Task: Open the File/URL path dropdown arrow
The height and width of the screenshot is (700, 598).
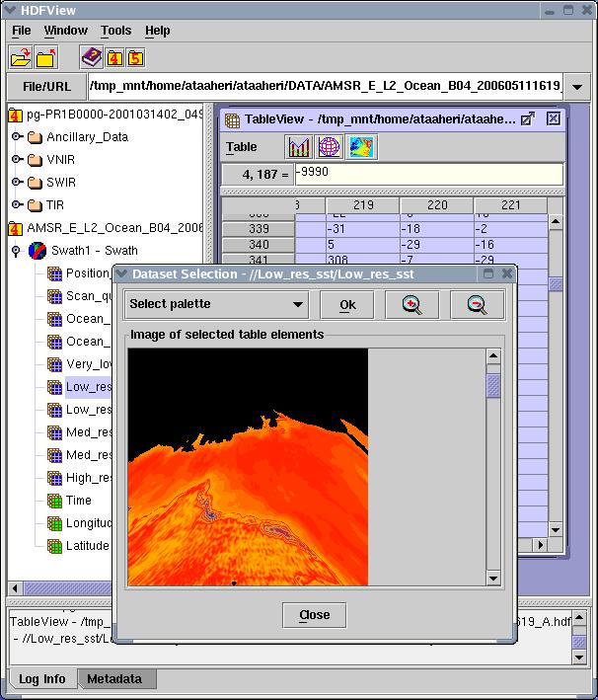Action: [577, 87]
